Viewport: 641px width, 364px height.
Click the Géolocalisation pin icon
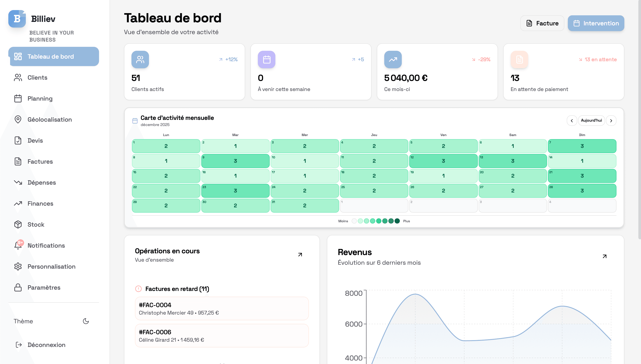pos(18,119)
